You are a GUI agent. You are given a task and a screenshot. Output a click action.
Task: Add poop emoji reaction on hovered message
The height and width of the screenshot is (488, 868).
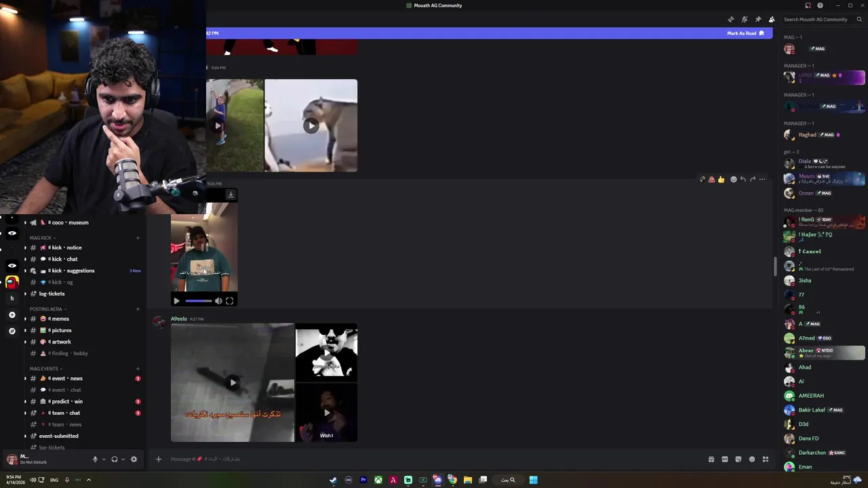click(711, 180)
